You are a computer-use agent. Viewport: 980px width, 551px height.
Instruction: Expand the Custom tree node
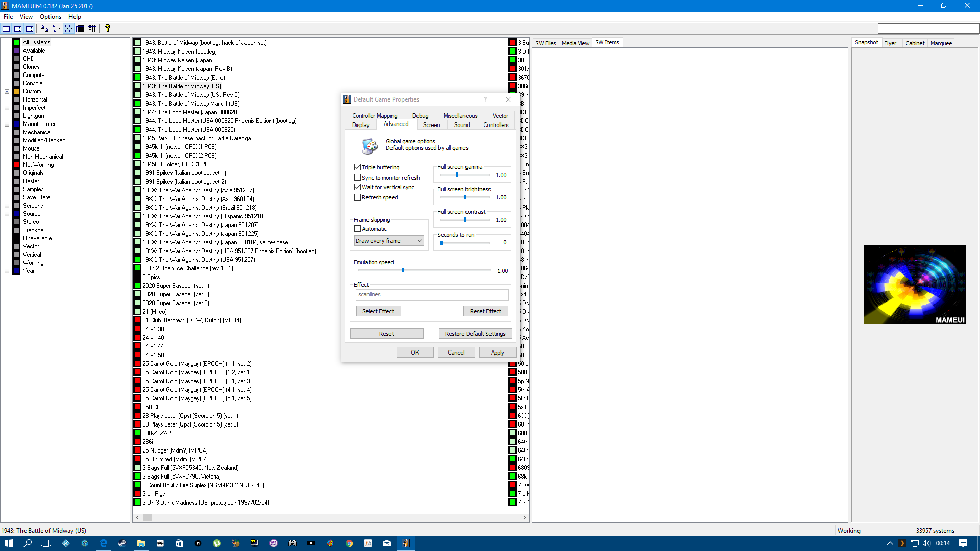point(7,91)
